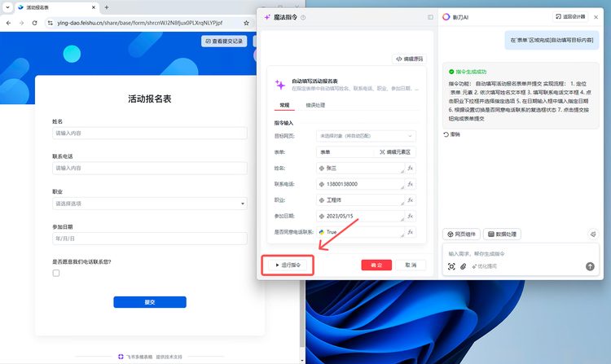This screenshot has height=364, width=611.
Task: Click the phone value field containing 13800138000
Action: click(360, 184)
